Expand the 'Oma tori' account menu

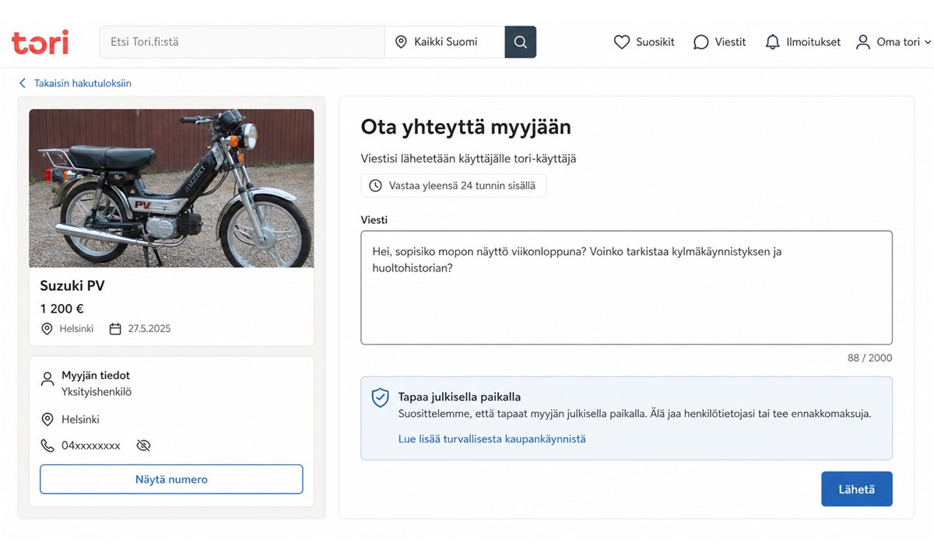pyautogui.click(x=894, y=42)
